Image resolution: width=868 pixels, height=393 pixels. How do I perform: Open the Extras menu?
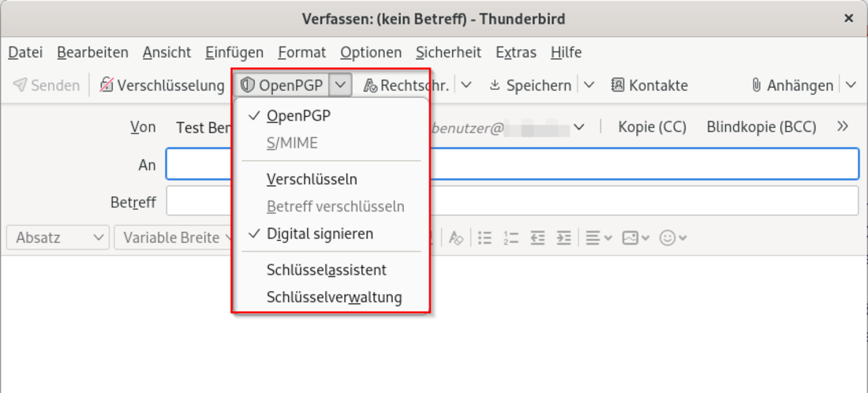(x=516, y=53)
